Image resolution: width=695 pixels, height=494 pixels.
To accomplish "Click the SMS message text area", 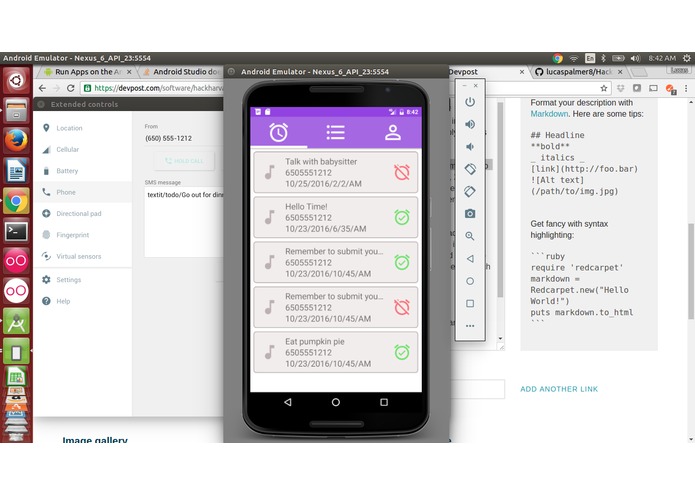I will (184, 222).
